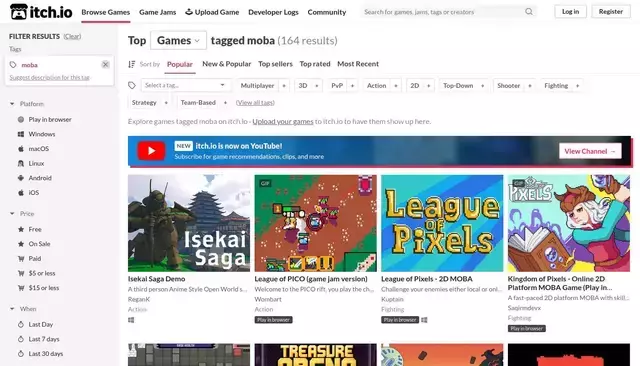Sort by Top rated
This screenshot has height=366, width=640.
point(315,64)
